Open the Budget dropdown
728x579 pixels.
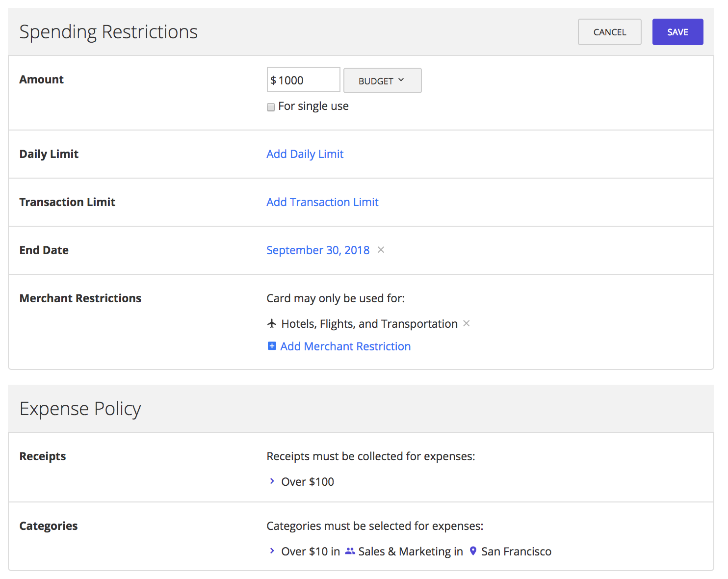[382, 80]
